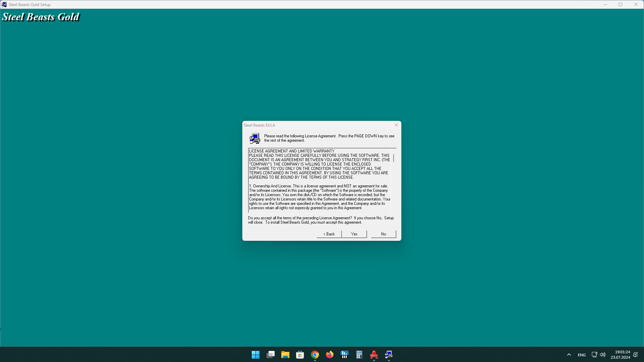Minimize the Steel Beasts Gold Setup window

pyautogui.click(x=605, y=4)
